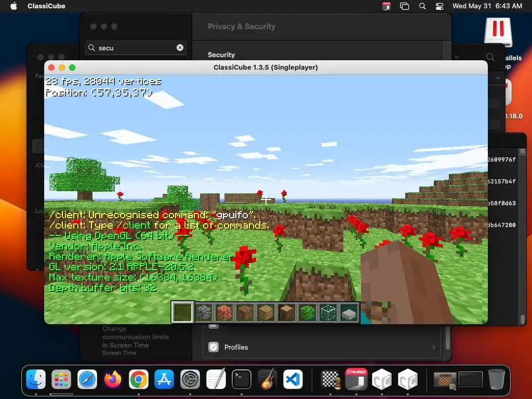
Task: Click the 'Max texture size' chat line
Action: [x=134, y=277]
